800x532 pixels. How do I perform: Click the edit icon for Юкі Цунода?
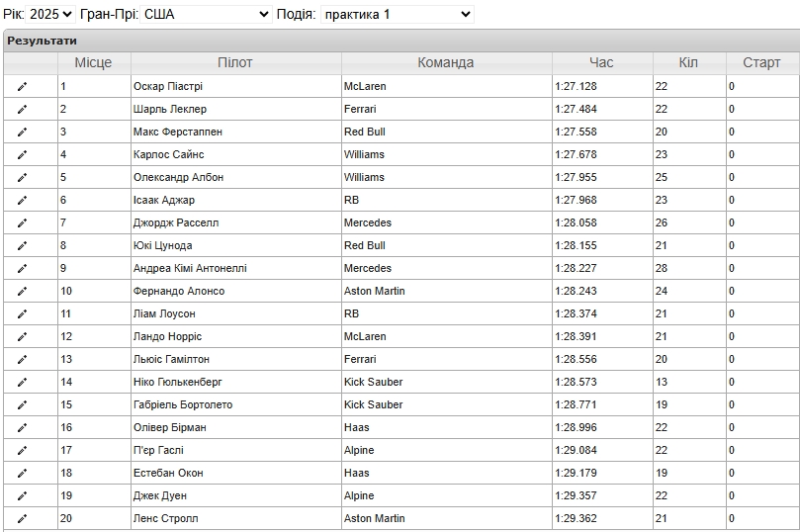[x=22, y=246]
